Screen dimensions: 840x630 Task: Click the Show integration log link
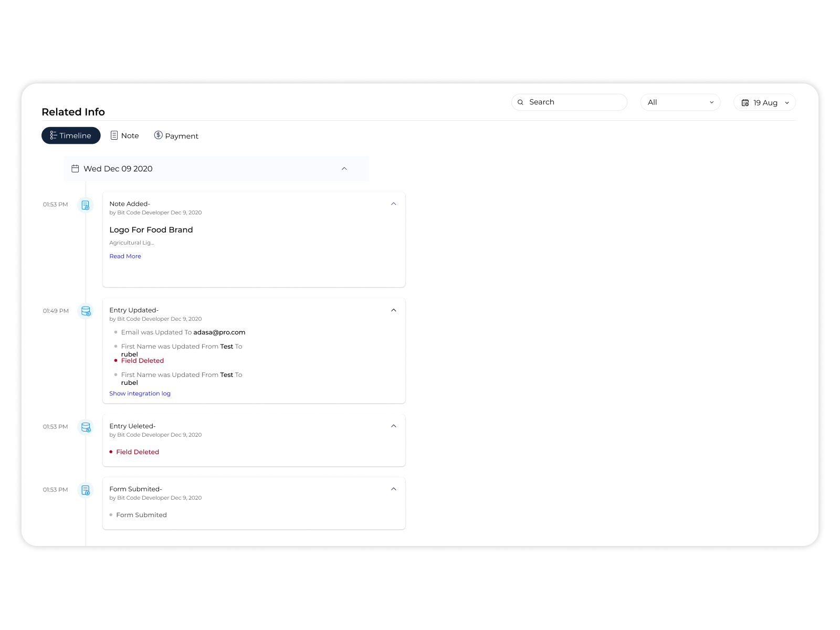pos(140,393)
